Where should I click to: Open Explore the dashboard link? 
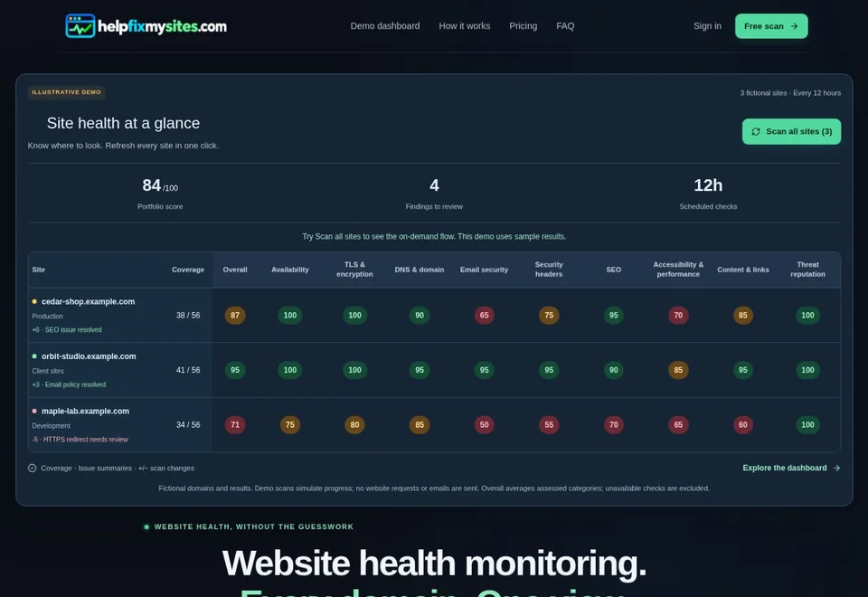(x=791, y=468)
